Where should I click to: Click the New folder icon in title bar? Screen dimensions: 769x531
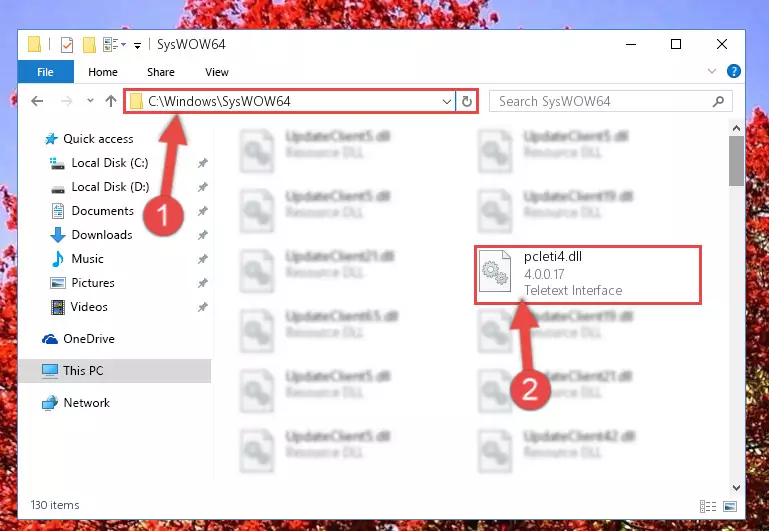89,45
